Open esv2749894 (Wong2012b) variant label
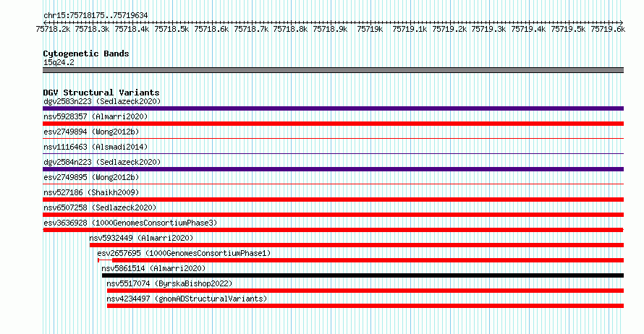 point(91,132)
